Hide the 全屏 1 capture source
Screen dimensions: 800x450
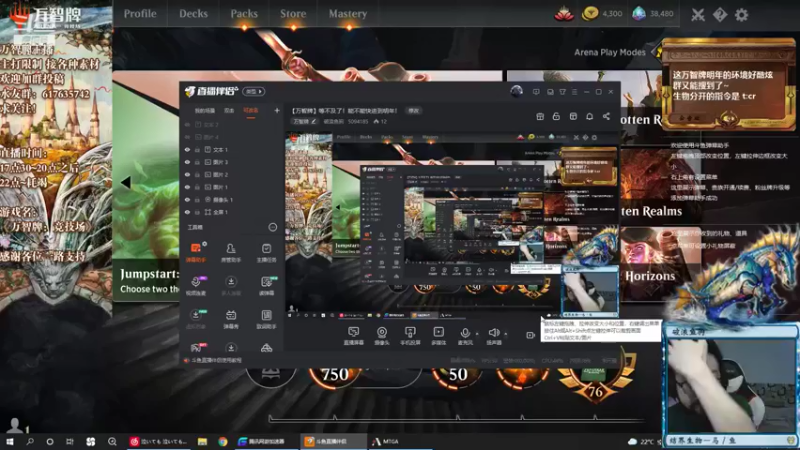point(187,212)
